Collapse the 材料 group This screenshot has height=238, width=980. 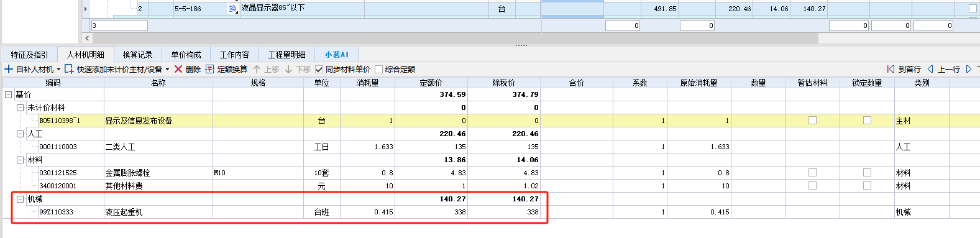(x=20, y=160)
